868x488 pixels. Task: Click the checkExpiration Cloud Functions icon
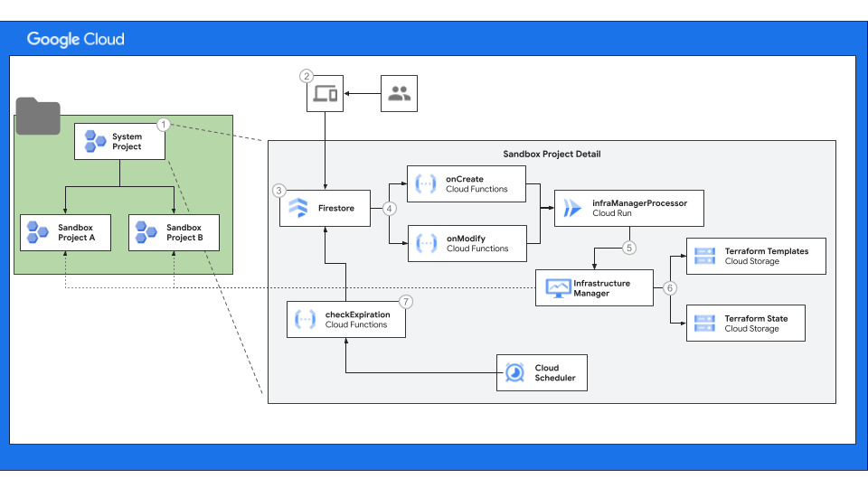click(305, 319)
